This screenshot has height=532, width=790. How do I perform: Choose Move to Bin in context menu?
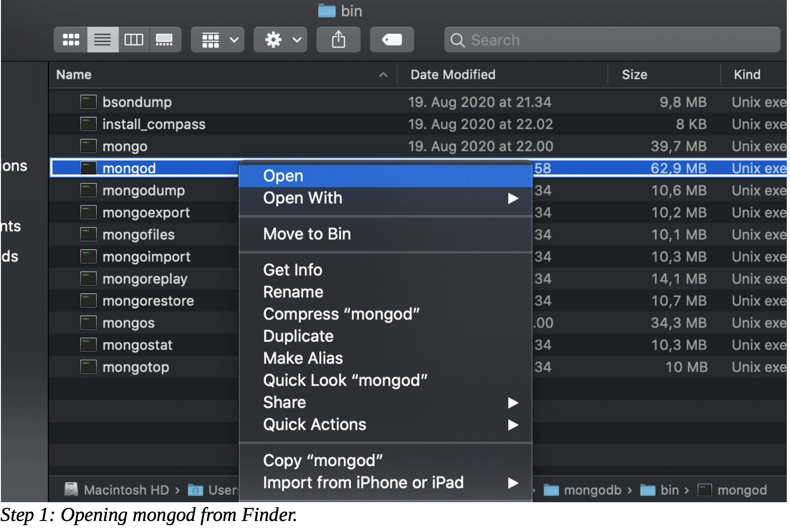[385, 234]
